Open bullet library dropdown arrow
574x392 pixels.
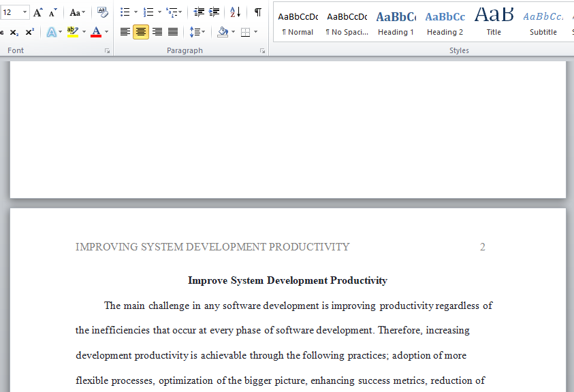point(135,13)
